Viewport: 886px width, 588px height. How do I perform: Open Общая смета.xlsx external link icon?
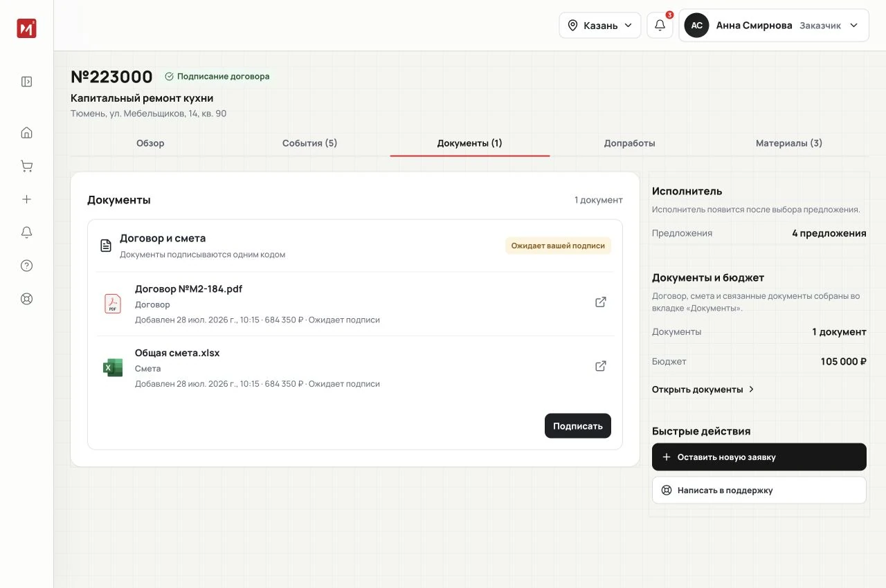click(x=601, y=366)
